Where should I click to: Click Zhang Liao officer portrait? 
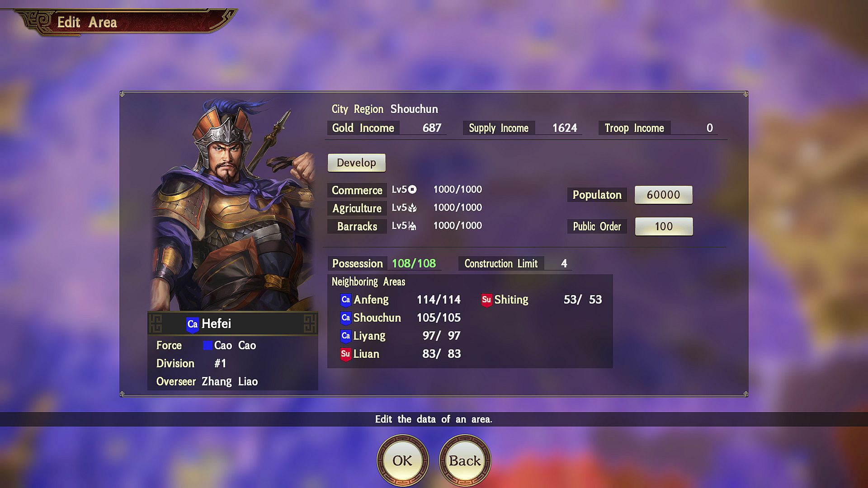(x=233, y=204)
